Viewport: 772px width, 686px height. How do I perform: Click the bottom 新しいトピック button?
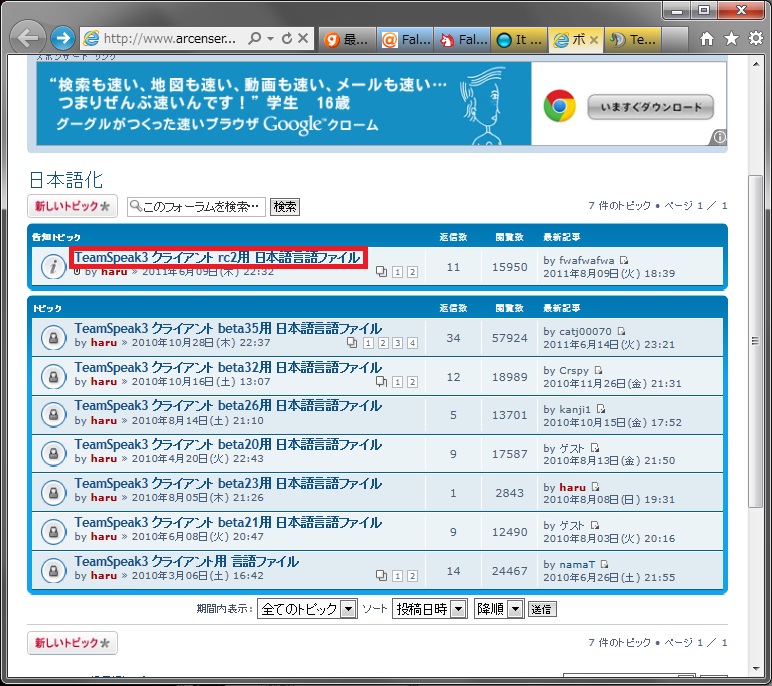72,643
